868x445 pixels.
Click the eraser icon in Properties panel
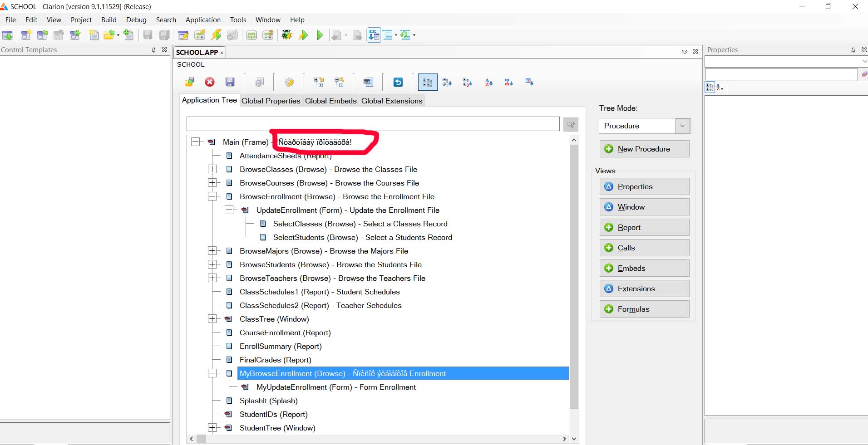point(864,74)
